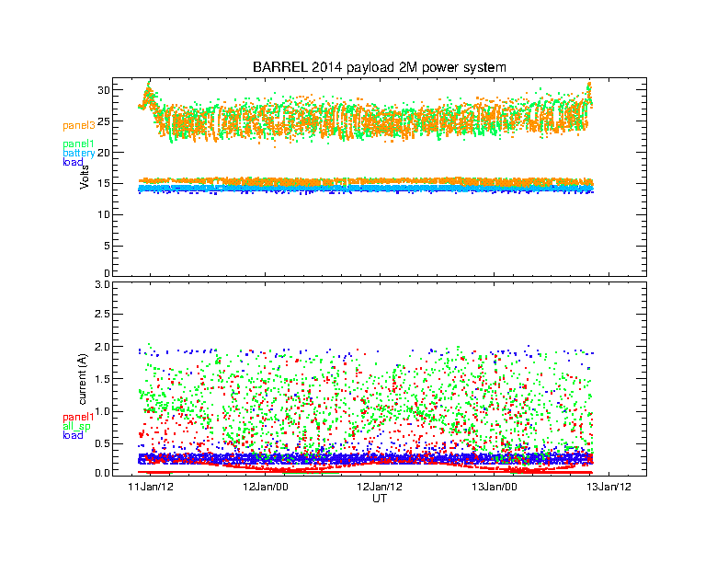The height and width of the screenshot is (563, 728).
Task: Click the "12Jan/12" time tick label
Action: 380,487
